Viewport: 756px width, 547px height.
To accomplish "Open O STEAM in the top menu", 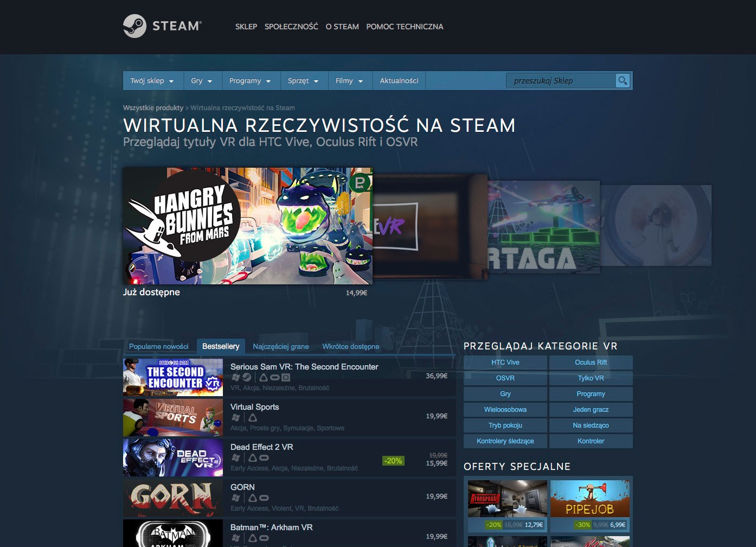I will point(342,27).
